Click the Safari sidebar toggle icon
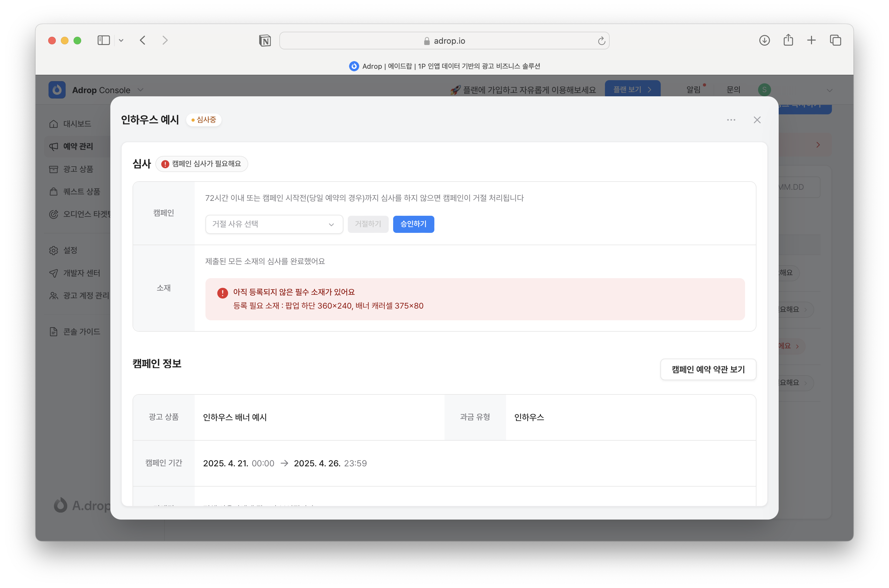 (104, 41)
